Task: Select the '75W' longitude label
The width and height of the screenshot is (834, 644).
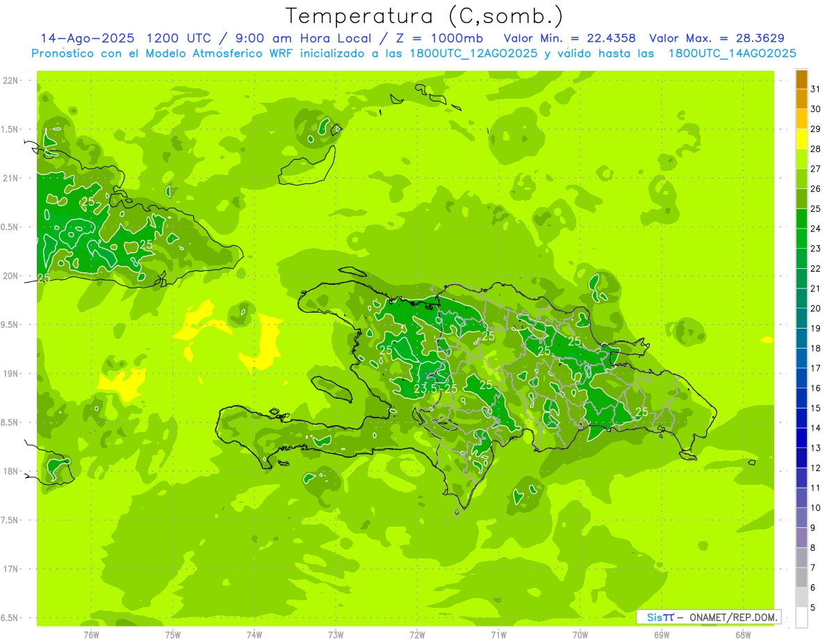Action: [173, 634]
